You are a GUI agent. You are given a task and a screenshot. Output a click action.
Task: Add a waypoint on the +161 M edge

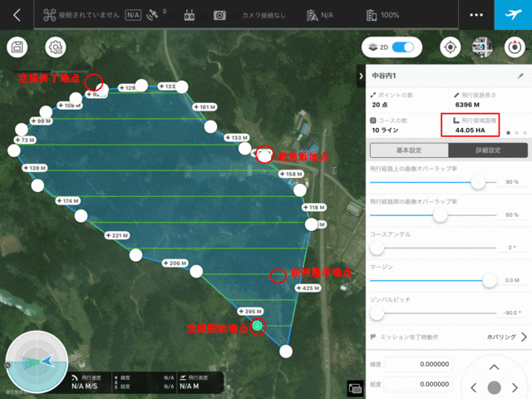pyautogui.click(x=205, y=107)
